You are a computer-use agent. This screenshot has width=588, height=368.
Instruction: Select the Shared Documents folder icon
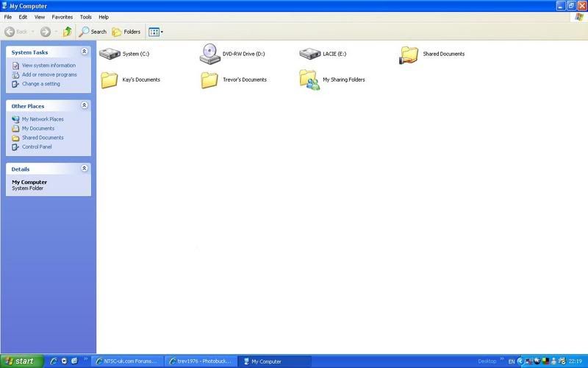coord(409,54)
